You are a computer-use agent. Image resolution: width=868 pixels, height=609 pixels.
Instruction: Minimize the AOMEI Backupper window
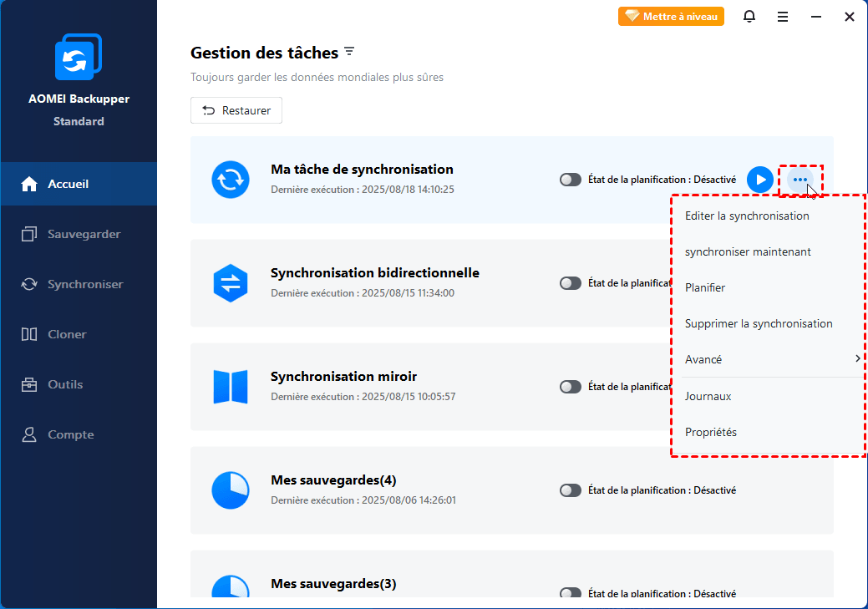816,18
